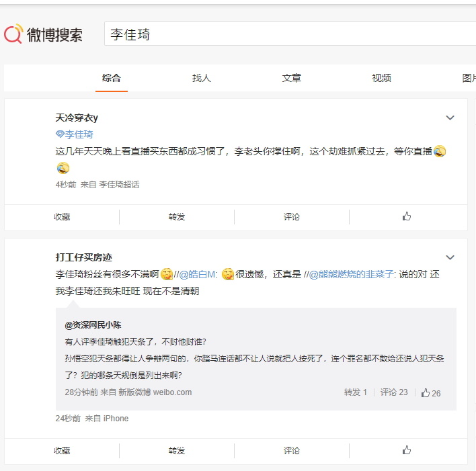Comment (评论) on the 打工仔买房迹 post
Viewport: 476px width, 471px height.
point(292,450)
